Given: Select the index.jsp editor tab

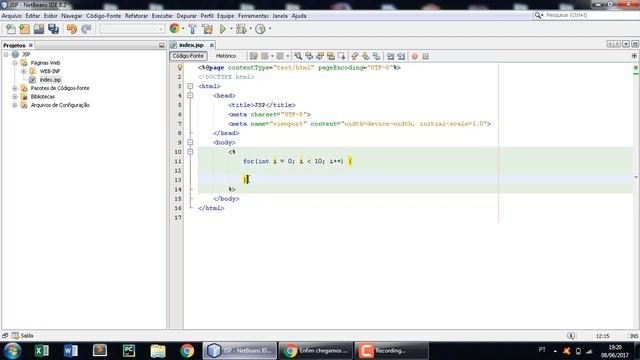Looking at the screenshot, I should tap(191, 45).
